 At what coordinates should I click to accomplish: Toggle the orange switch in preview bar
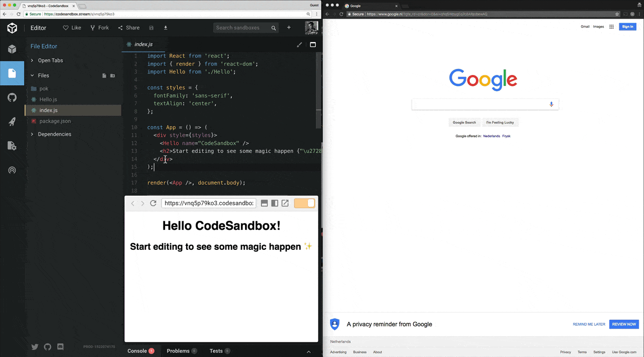[304, 203]
